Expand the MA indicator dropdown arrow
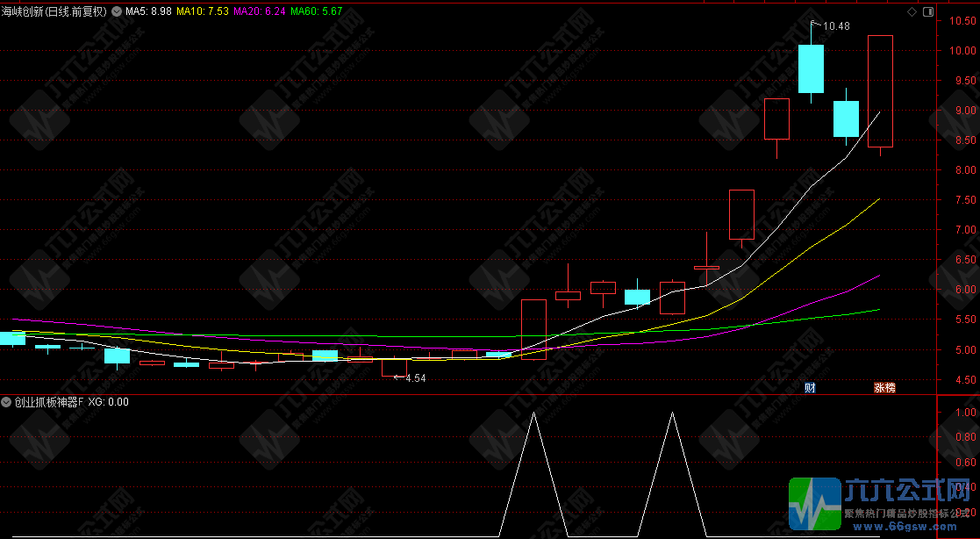The width and height of the screenshot is (980, 539). point(117,12)
